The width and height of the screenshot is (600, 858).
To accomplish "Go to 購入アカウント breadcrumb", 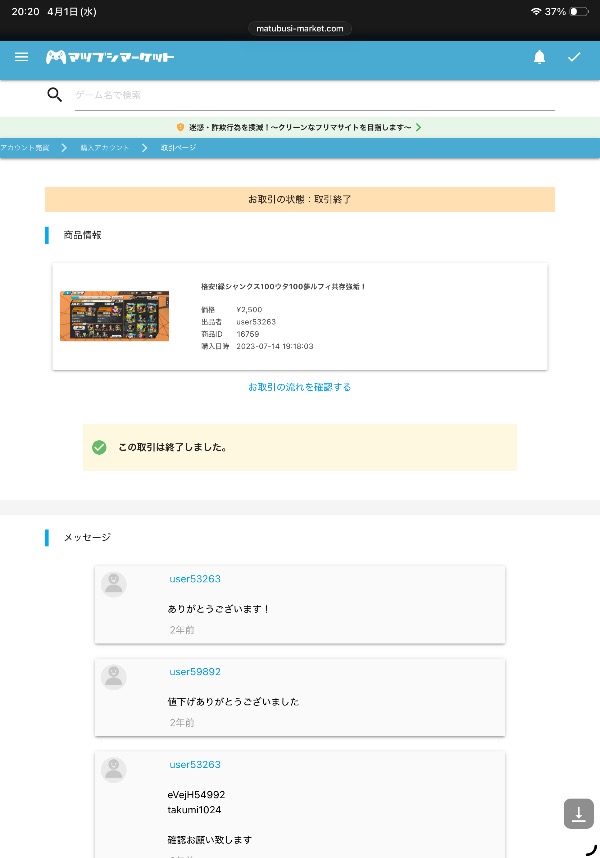I will tap(104, 148).
